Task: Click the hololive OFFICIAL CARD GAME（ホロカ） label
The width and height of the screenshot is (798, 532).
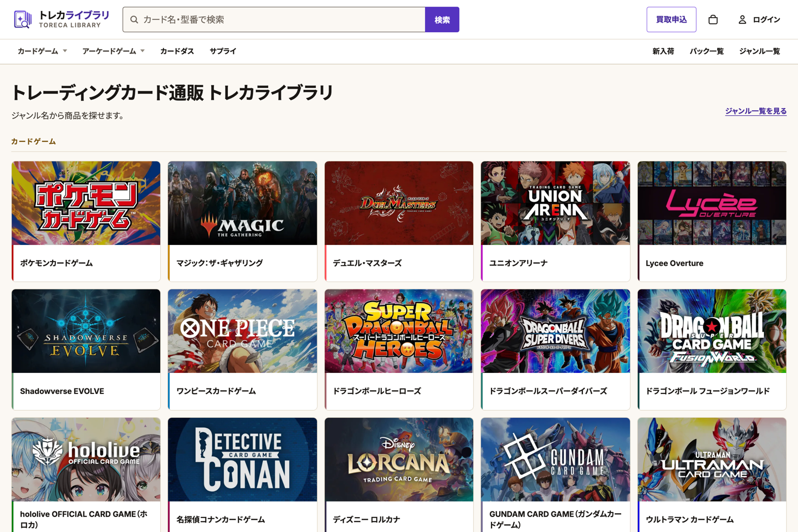Action: click(x=84, y=519)
